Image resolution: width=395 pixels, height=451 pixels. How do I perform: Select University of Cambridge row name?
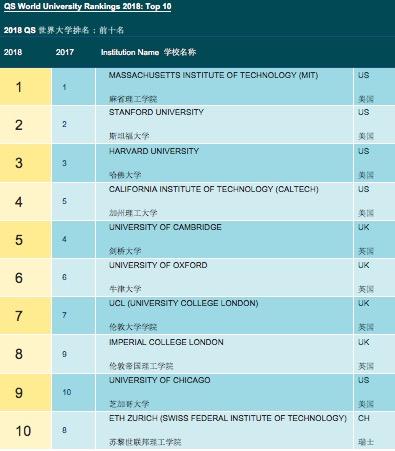coord(165,227)
